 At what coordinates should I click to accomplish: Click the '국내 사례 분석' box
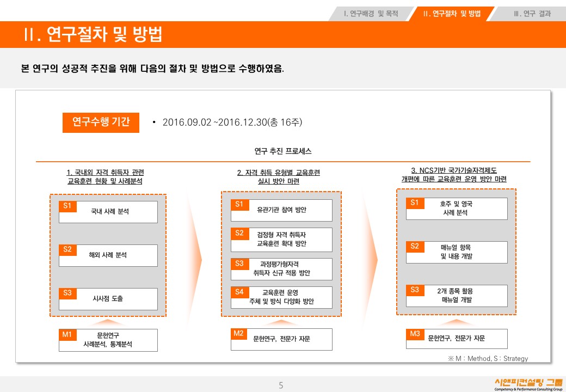point(108,212)
